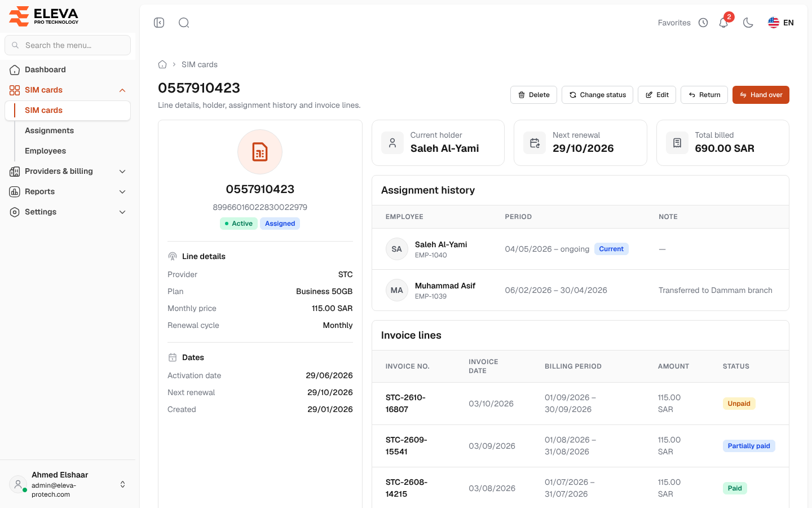Click the Eleva Pro Technology logo

click(x=44, y=16)
